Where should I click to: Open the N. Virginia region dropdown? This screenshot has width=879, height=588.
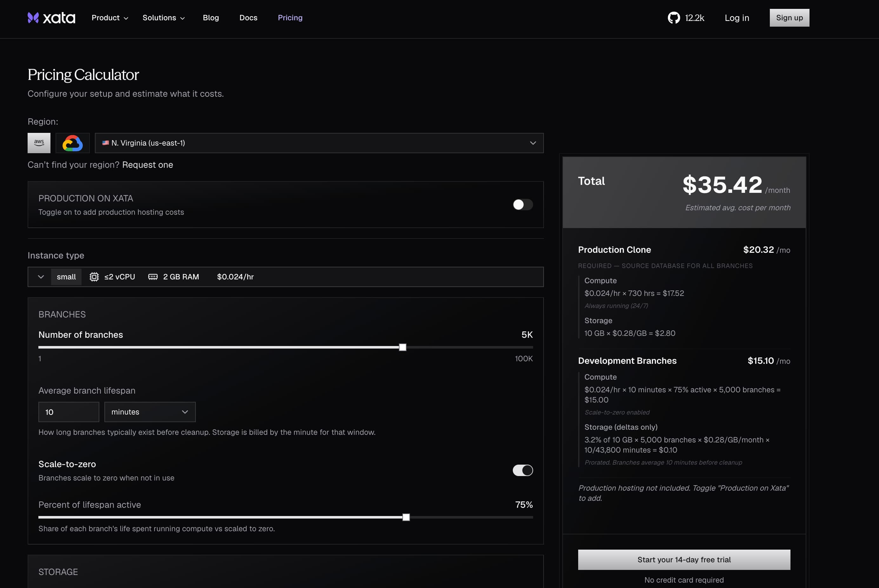pyautogui.click(x=319, y=143)
